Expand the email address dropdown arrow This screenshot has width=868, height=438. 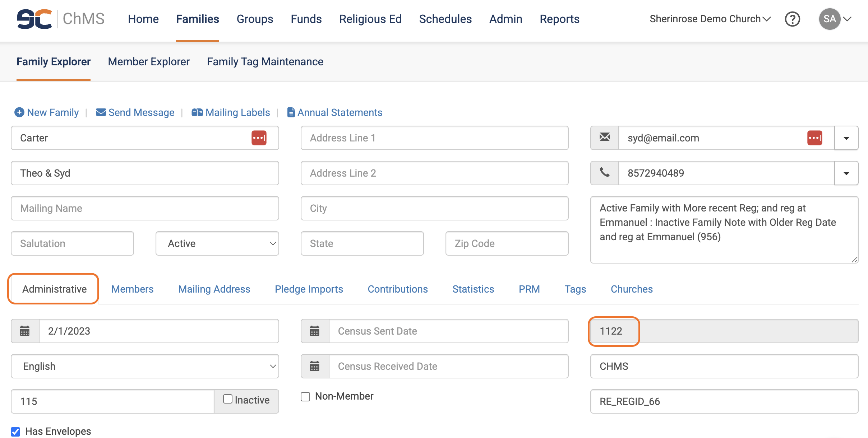coord(846,138)
